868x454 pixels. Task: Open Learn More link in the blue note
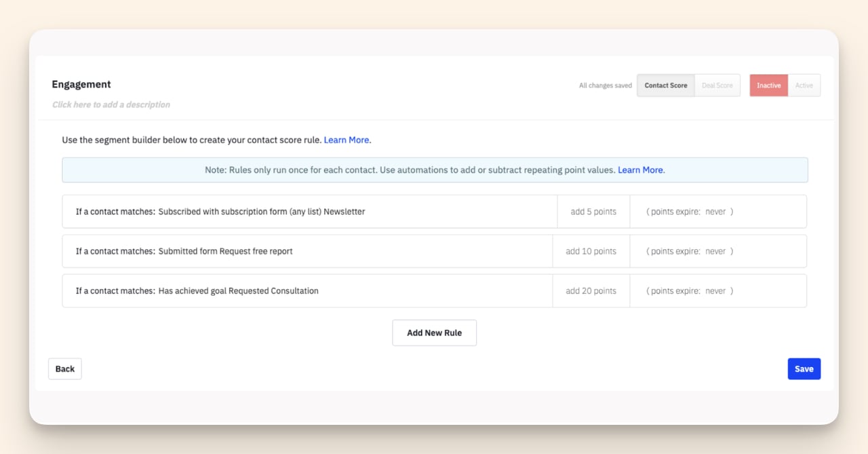tap(641, 170)
